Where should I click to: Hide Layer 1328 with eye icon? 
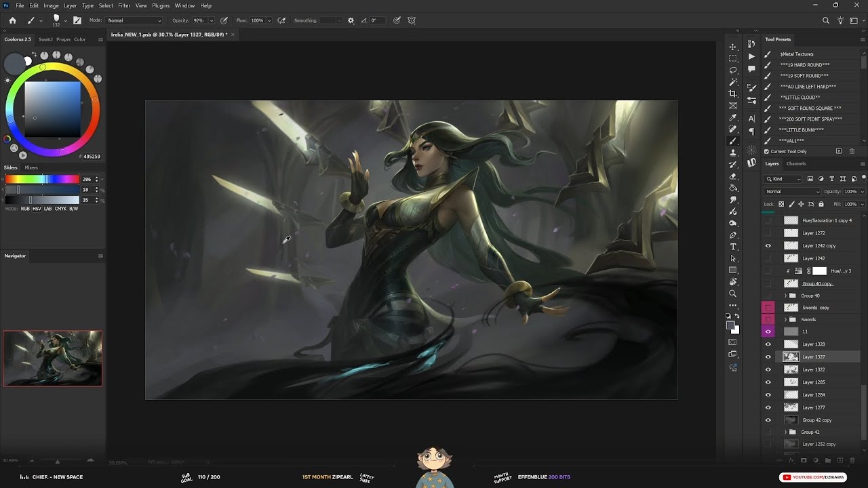[768, 344]
